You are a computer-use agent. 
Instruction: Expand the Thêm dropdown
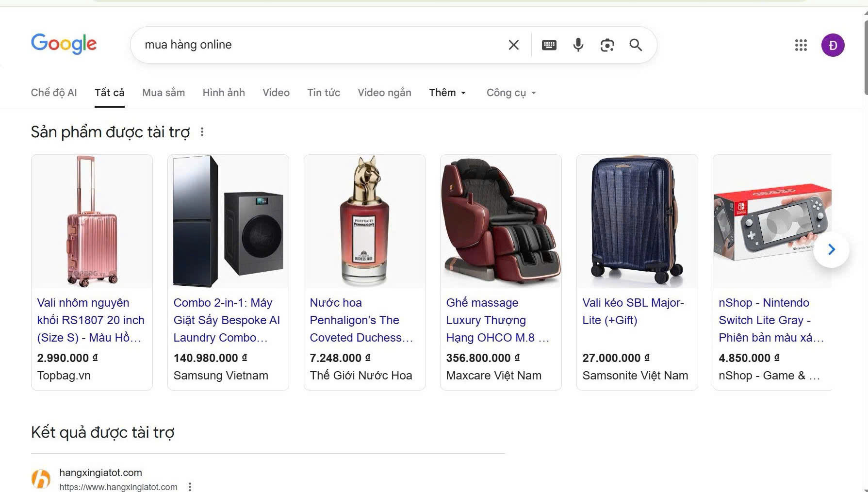point(447,93)
